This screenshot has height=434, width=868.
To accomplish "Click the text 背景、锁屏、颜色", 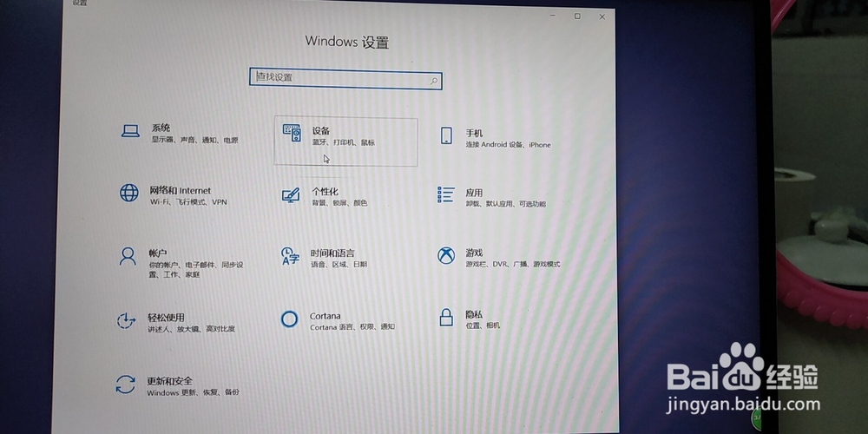I will tap(339, 203).
